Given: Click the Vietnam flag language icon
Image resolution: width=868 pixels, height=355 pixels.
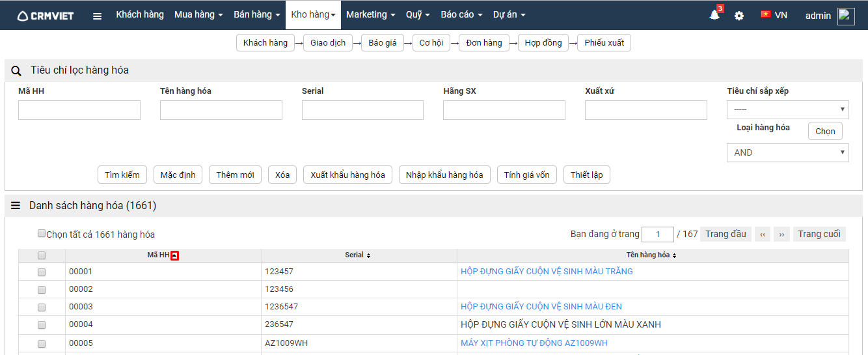Looking at the screenshot, I should 766,14.
